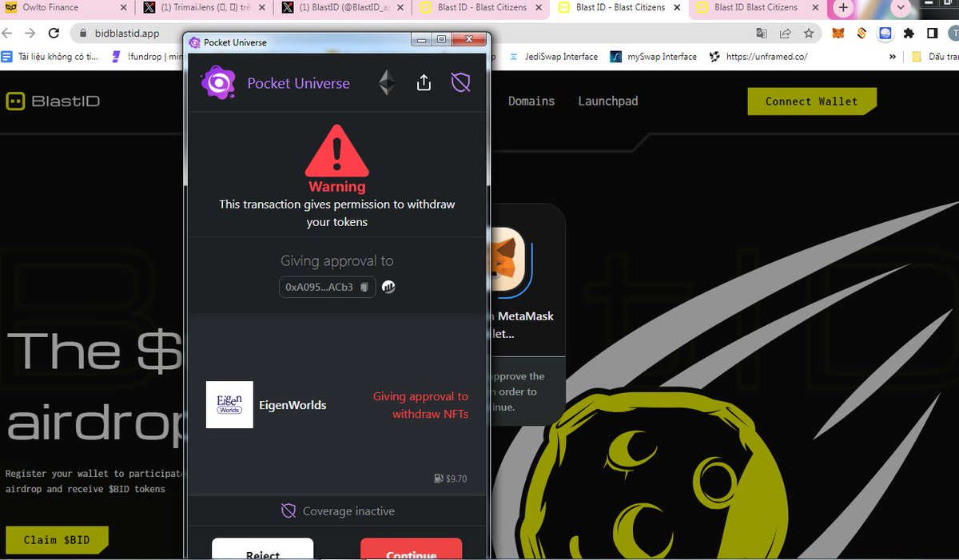Click the 'Giving approval to withdraw NFTs' text

pyautogui.click(x=420, y=405)
